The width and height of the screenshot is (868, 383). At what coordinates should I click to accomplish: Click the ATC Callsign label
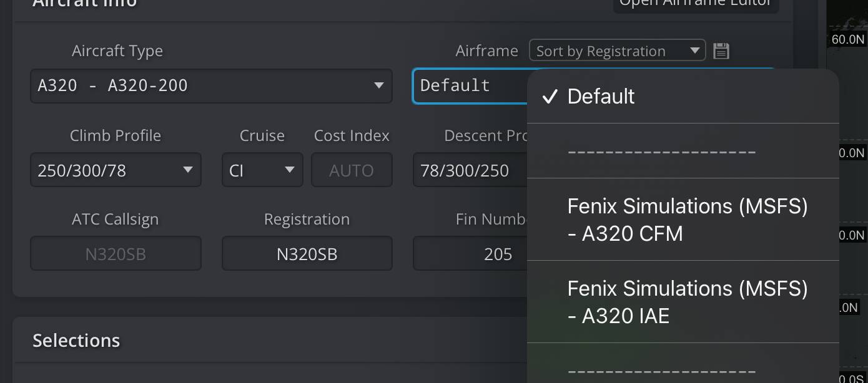tap(116, 219)
